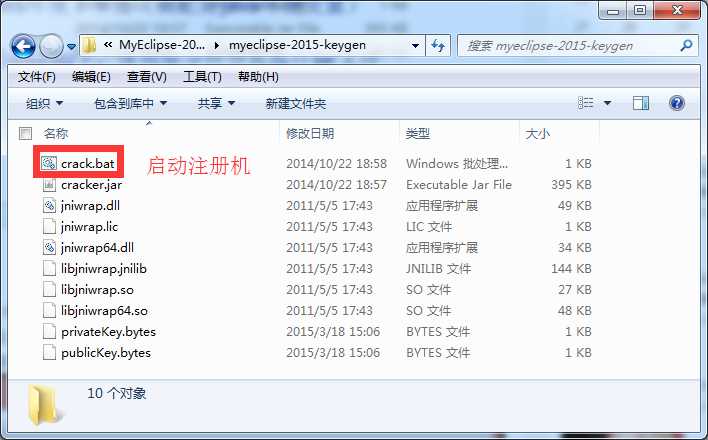Viewport: 708px width, 440px height.
Task: Click the crack.bat file name
Action: tap(88, 164)
